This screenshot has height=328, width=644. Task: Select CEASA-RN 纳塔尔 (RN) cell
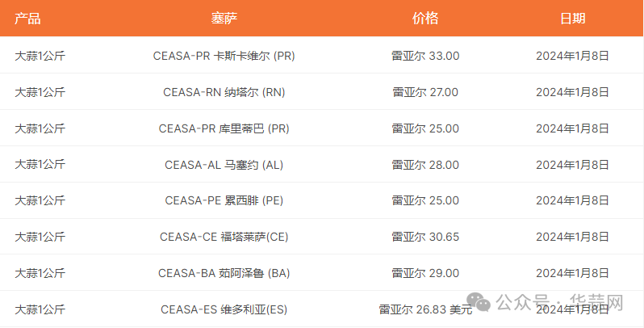pos(224,92)
